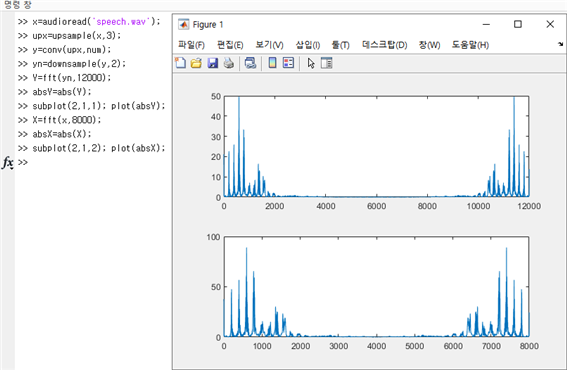Click the command line upx=upsample(x,3);
Viewport: 567px width, 370px height.
pyautogui.click(x=77, y=36)
